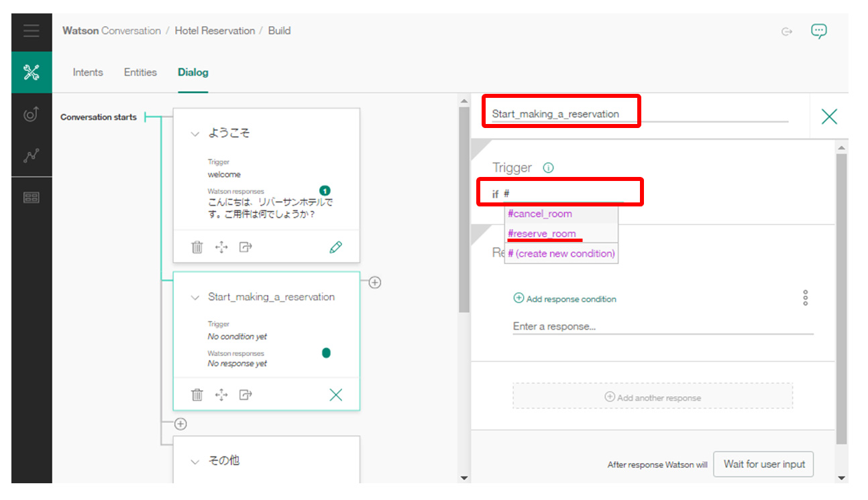868x500 pixels.
Task: Click Add another response button
Action: (x=653, y=397)
